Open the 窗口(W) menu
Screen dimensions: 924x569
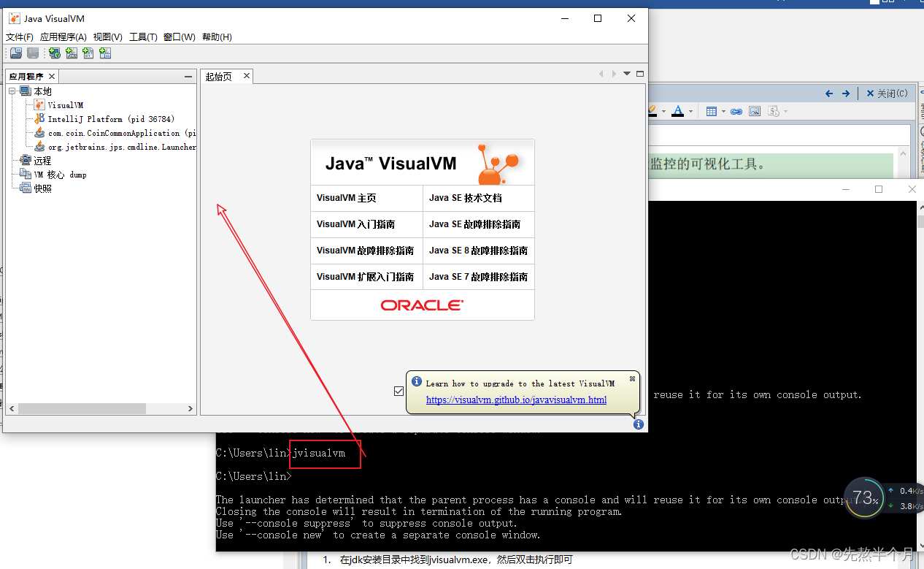point(180,37)
